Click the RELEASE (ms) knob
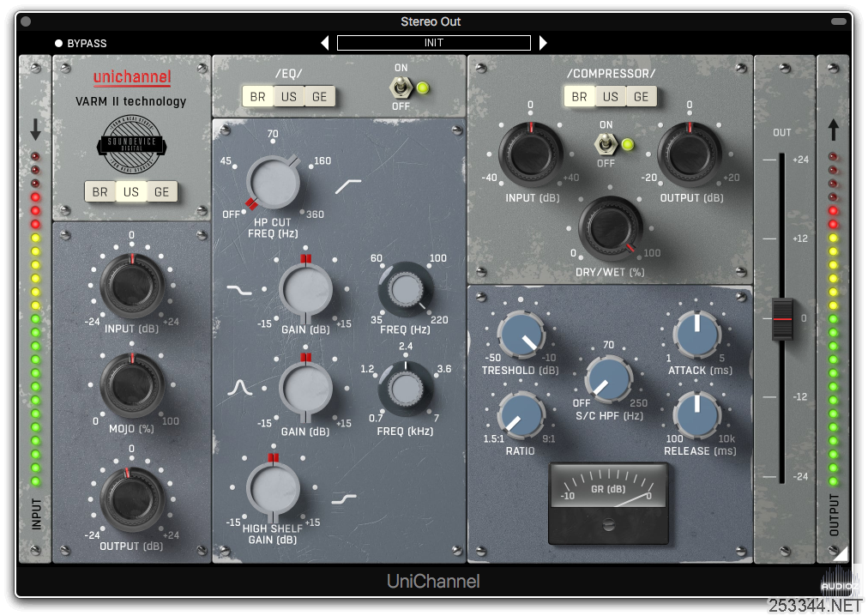This screenshot has width=868, height=616. coord(697,415)
